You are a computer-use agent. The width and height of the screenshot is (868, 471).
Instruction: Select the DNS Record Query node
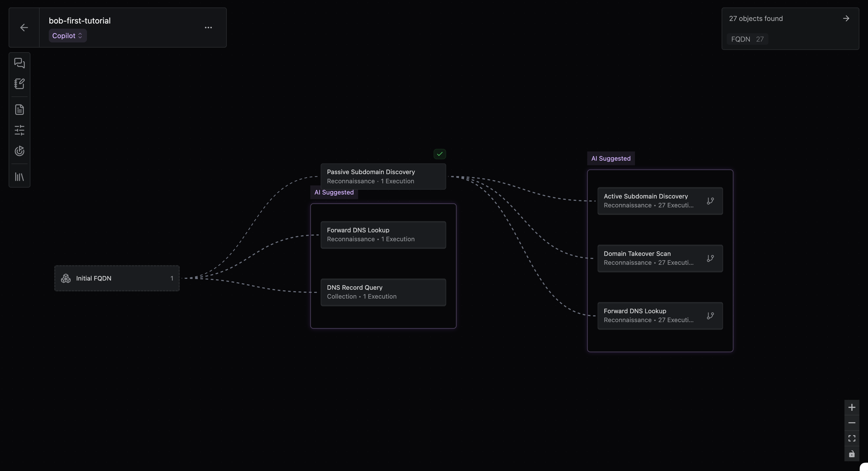(x=383, y=292)
